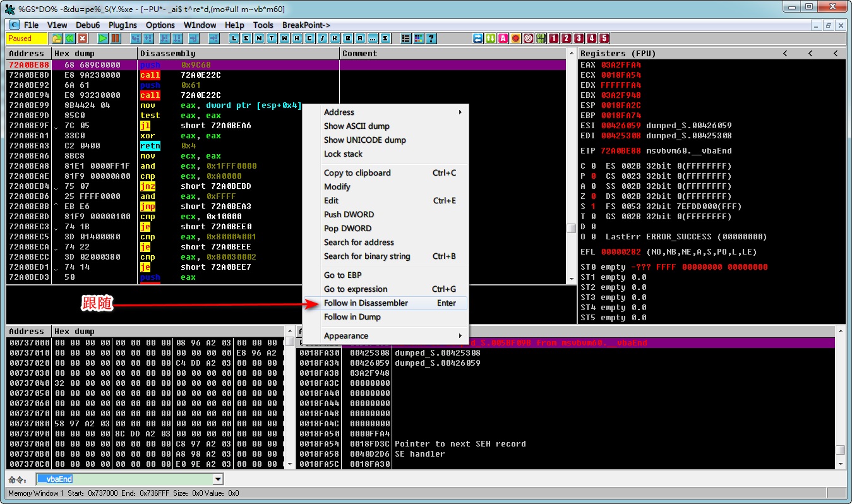
Task: Open References window with R icon
Action: tap(360, 39)
